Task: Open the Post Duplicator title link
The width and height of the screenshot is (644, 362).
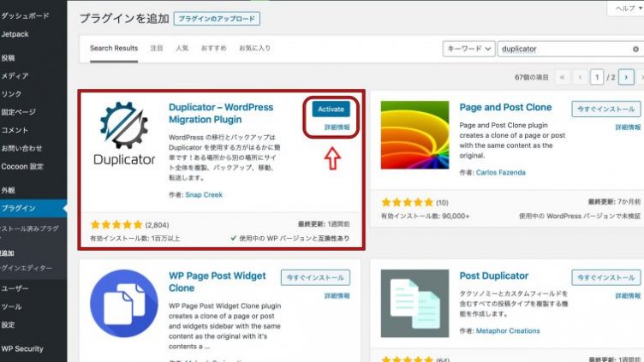Action: [493, 276]
